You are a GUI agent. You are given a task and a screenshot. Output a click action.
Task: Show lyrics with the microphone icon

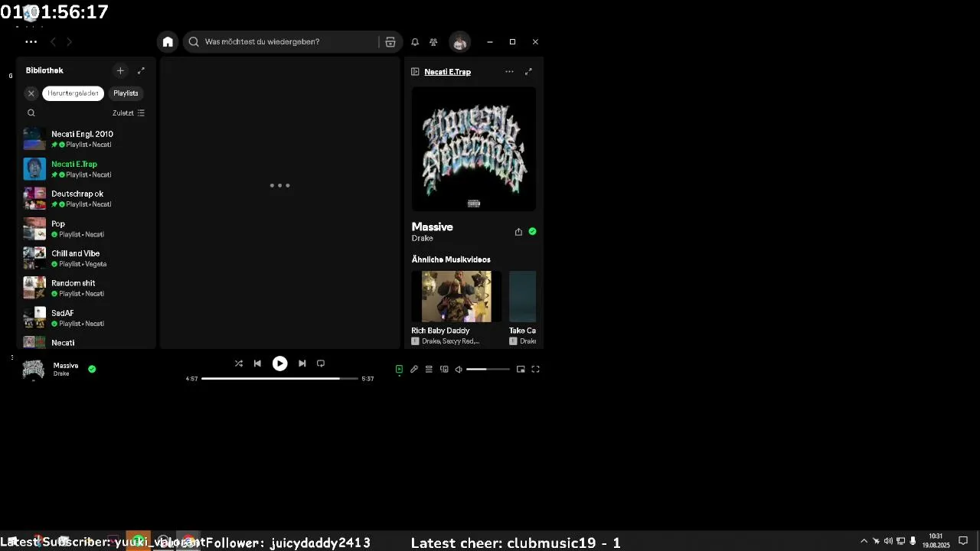tap(414, 369)
